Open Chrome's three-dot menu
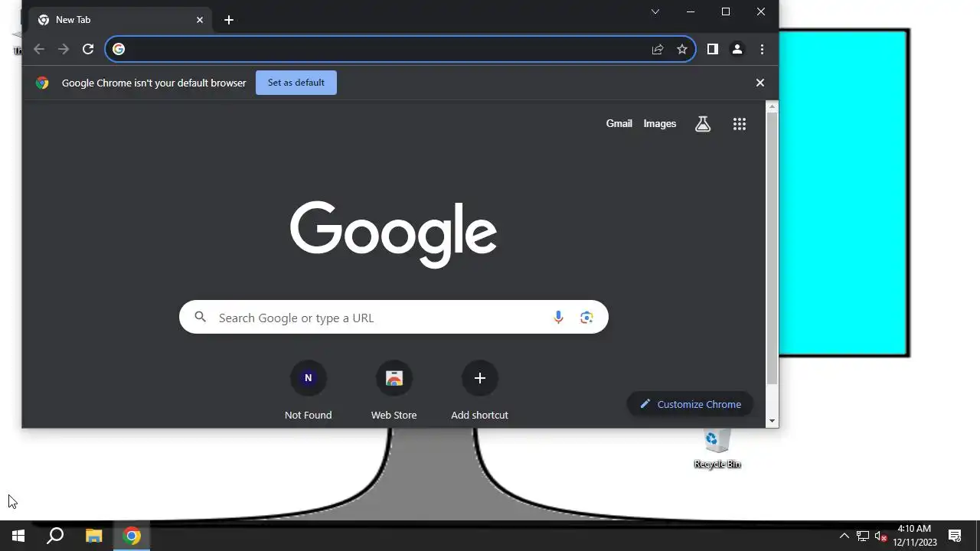This screenshot has width=980, height=551. [762, 49]
